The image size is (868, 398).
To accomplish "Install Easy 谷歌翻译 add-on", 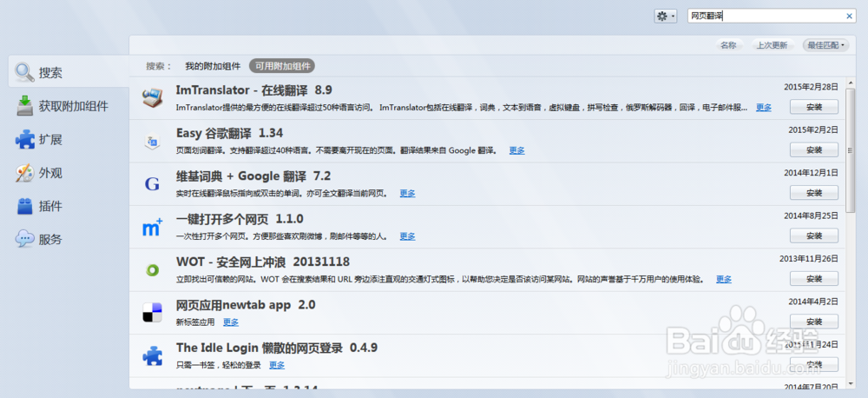I will 814,149.
